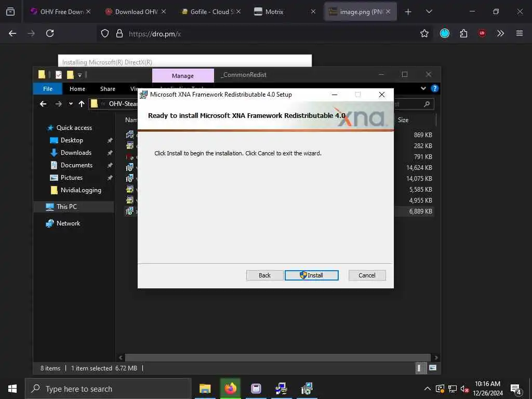Expand the Explorer ribbon chevron
Viewport: 532px width, 399px height.
point(423,88)
